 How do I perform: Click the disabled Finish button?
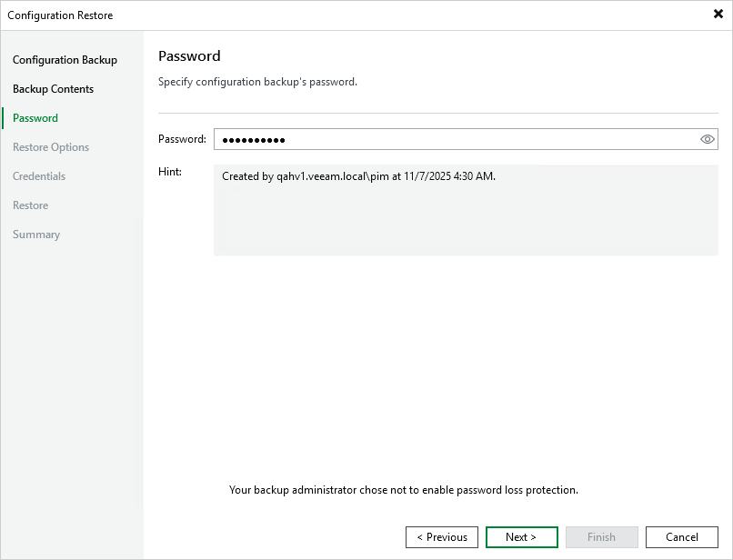[602, 537]
